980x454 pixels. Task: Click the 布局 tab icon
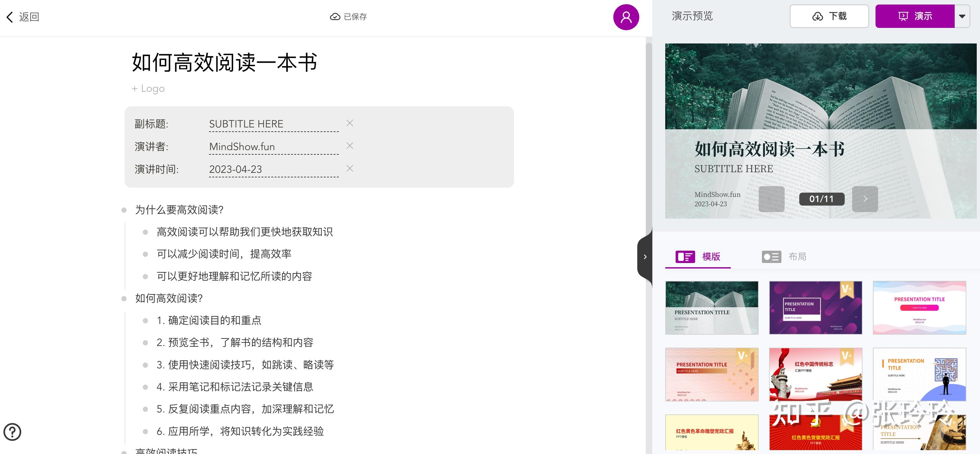[772, 257]
